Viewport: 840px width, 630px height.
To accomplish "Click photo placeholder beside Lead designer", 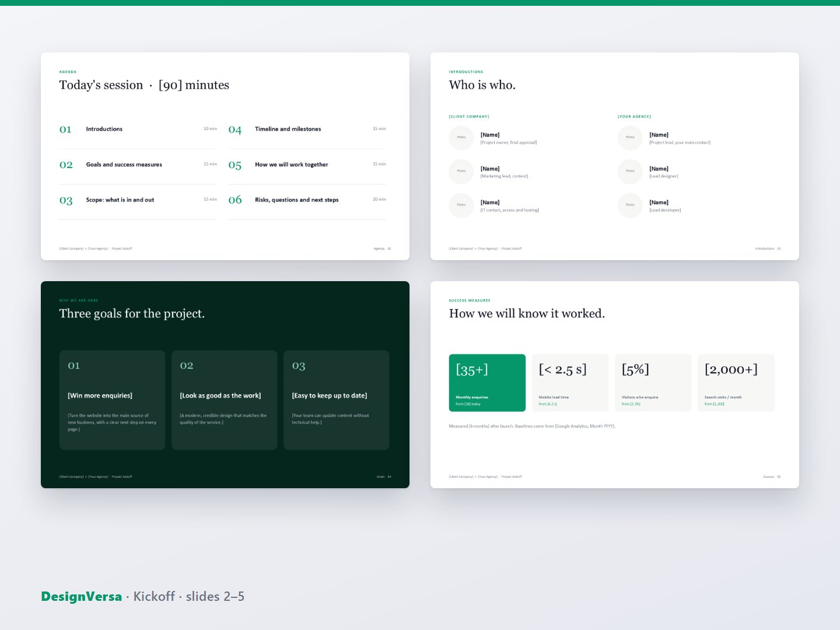I will [630, 171].
